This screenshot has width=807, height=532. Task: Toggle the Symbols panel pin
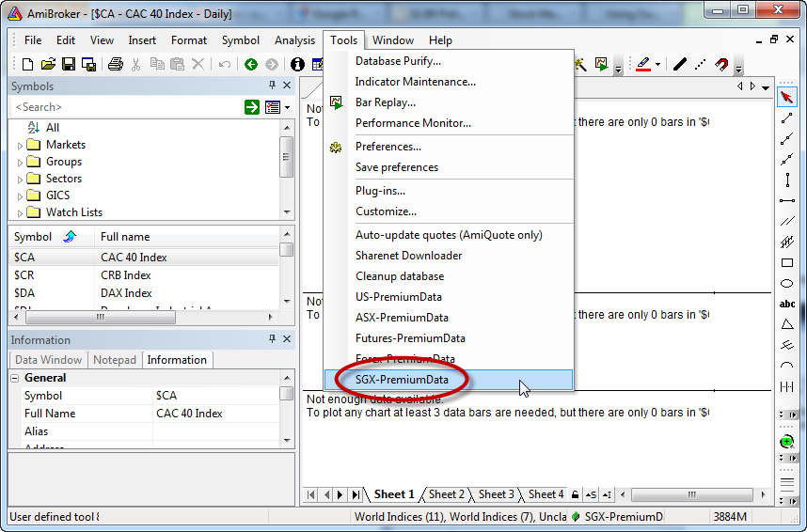click(x=272, y=86)
